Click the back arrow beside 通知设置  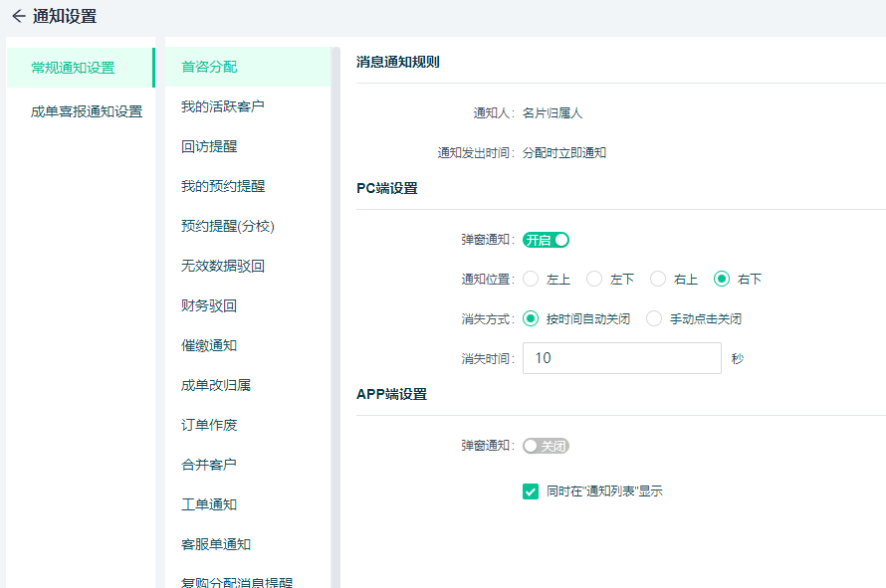(x=18, y=16)
